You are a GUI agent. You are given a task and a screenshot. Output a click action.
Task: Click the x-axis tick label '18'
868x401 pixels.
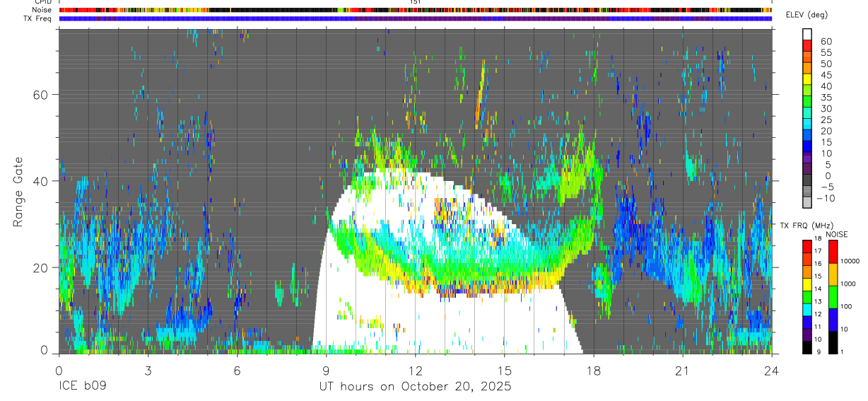pos(594,371)
